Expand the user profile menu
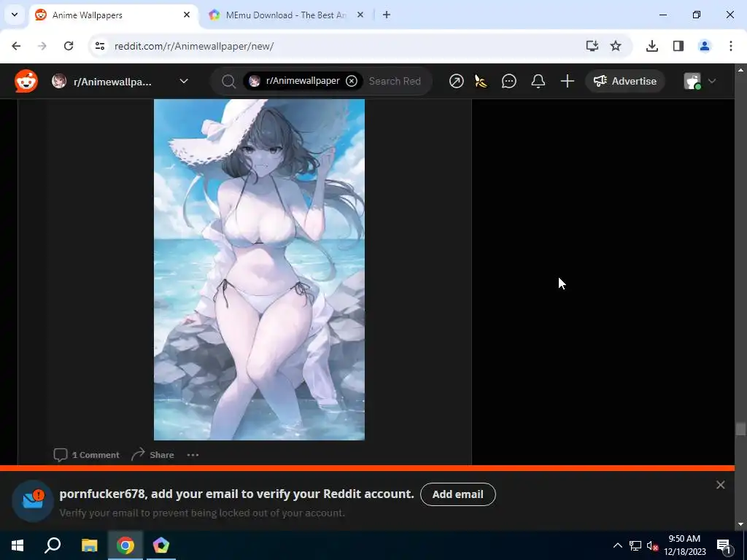 (x=700, y=82)
